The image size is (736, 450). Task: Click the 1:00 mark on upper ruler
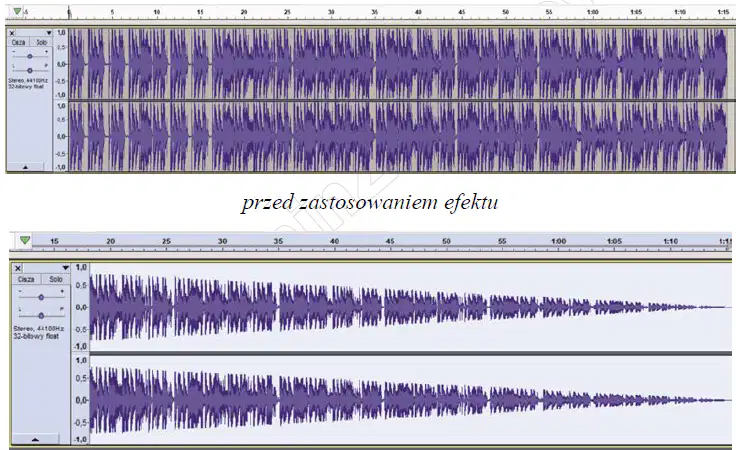click(x=592, y=12)
